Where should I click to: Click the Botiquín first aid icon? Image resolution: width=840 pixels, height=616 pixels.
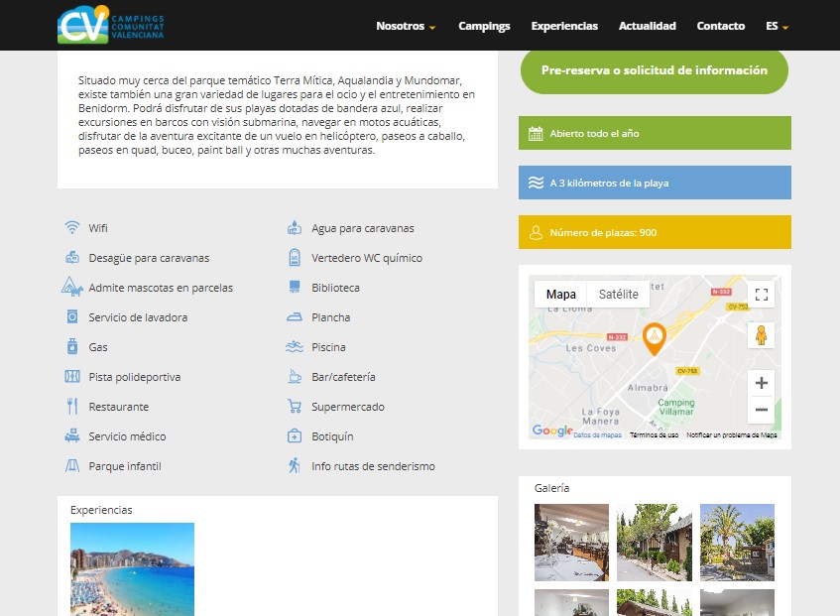pos(295,436)
